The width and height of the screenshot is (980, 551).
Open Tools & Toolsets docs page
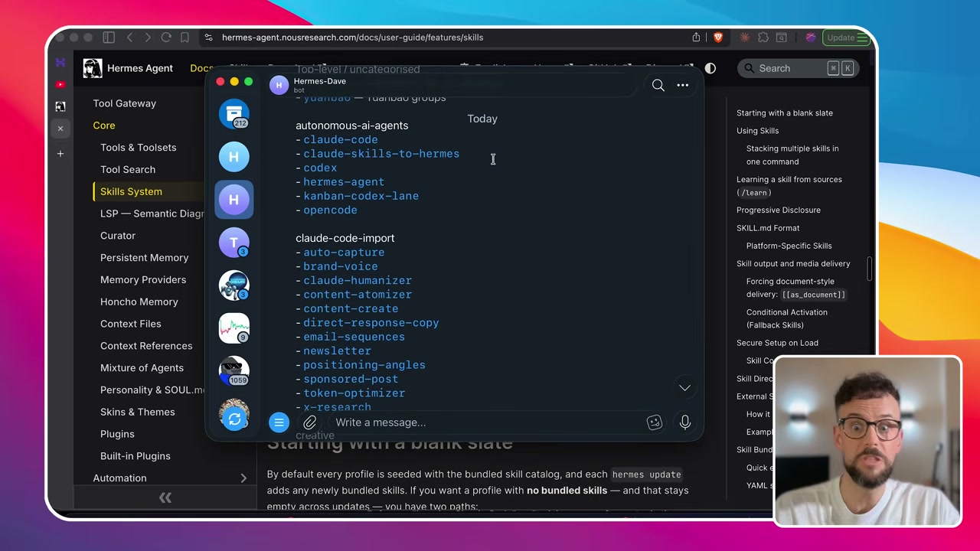click(138, 148)
